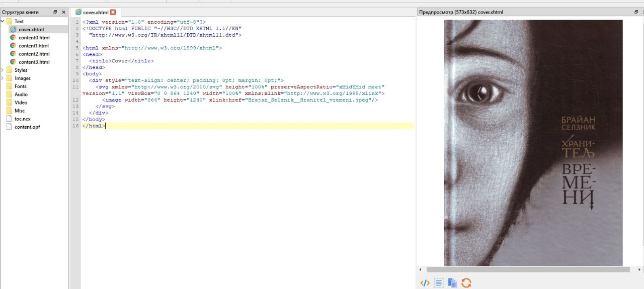Click the Select All preview icon
The height and width of the screenshot is (289, 644).
439,283
